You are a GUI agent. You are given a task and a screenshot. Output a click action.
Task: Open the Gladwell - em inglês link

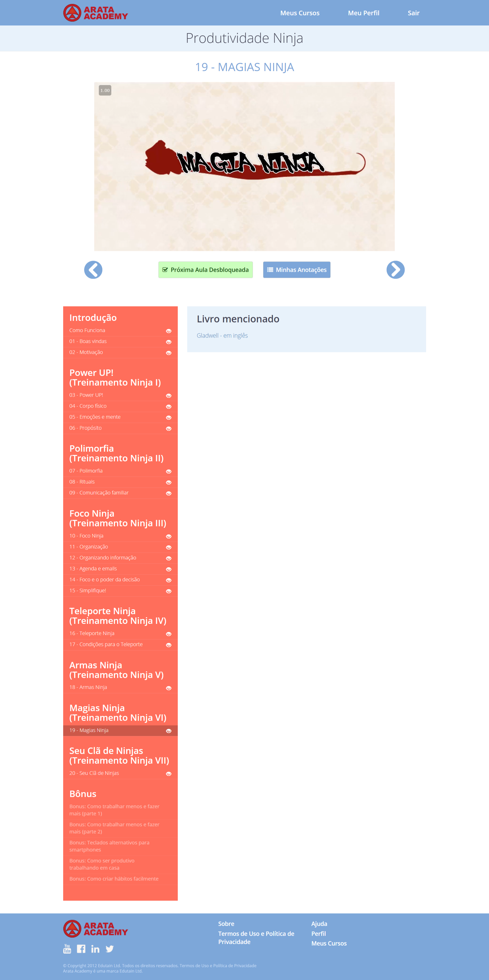pyautogui.click(x=222, y=335)
